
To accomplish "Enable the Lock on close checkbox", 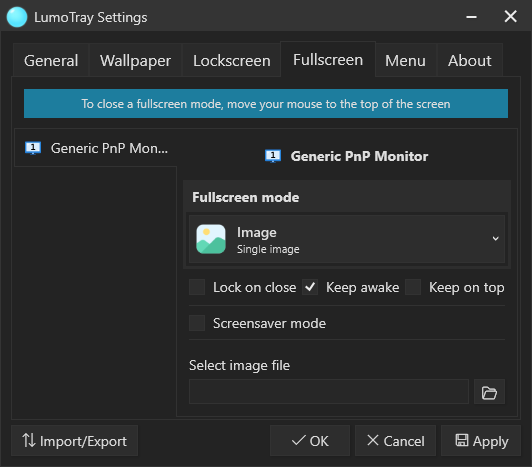I will (x=197, y=287).
